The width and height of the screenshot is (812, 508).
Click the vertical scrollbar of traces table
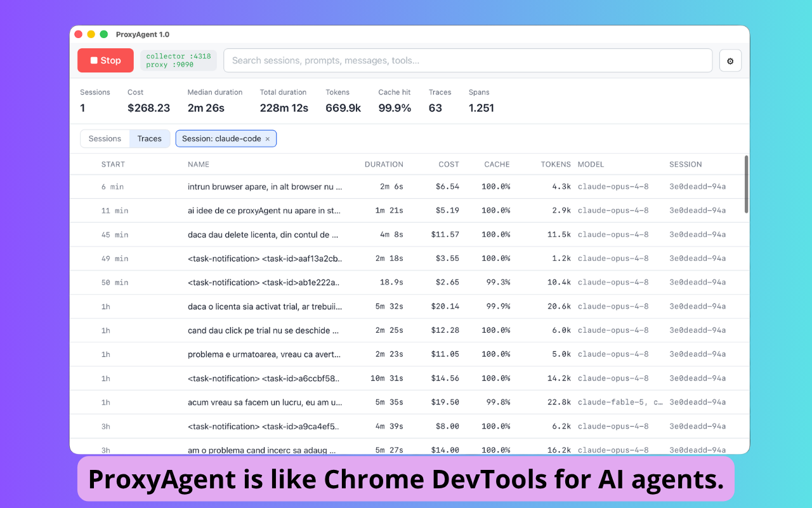click(x=746, y=184)
